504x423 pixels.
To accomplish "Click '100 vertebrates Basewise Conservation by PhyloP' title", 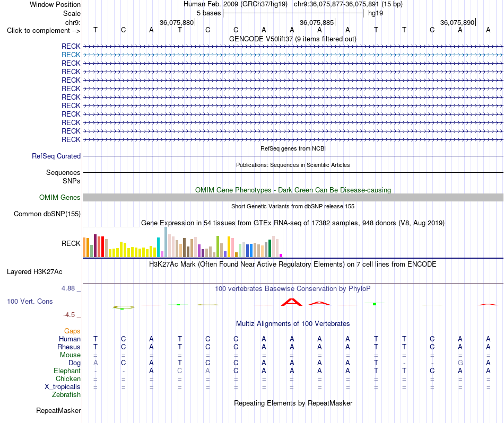I will click(x=292, y=289).
